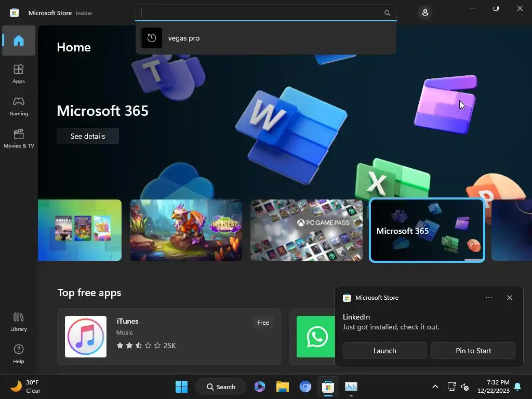The width and height of the screenshot is (532, 399).
Task: Click Pin to Start in notification
Action: coord(473,351)
